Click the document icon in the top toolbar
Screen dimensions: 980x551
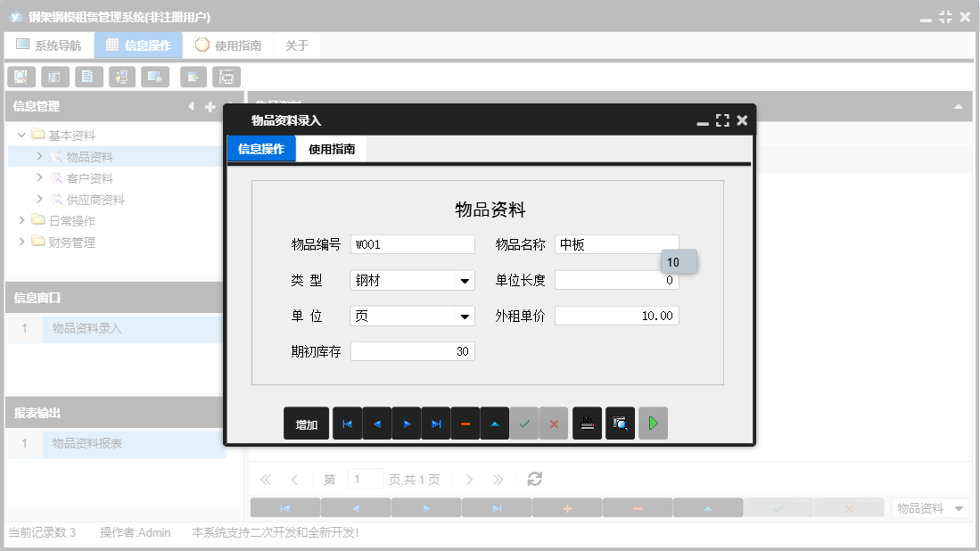click(x=88, y=77)
